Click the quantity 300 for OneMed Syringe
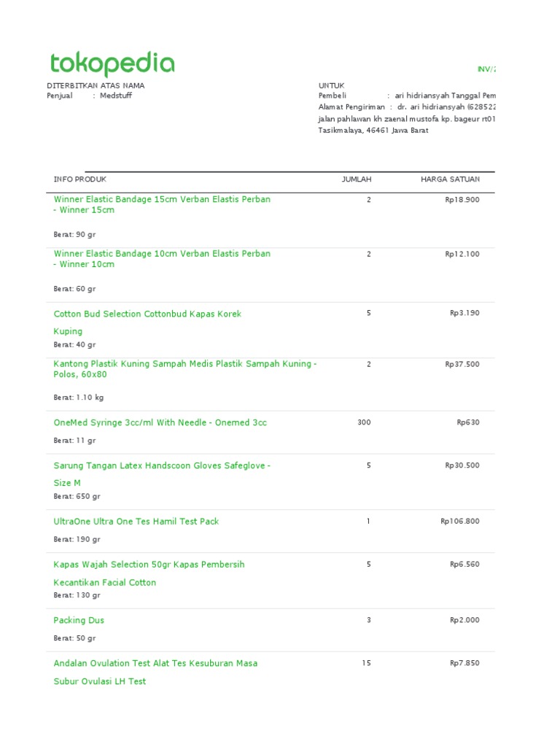The height and width of the screenshot is (747, 560). pyautogui.click(x=364, y=422)
